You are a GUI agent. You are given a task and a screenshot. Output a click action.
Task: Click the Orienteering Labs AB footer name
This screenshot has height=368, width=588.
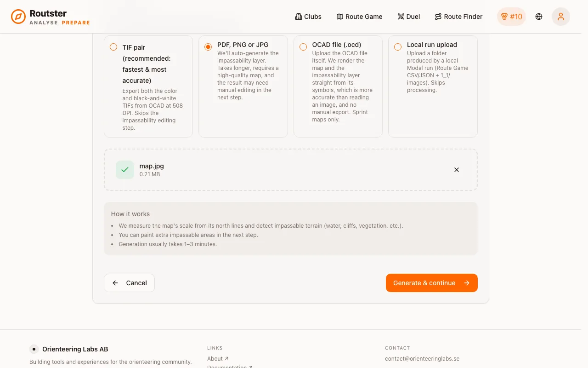tap(75, 349)
